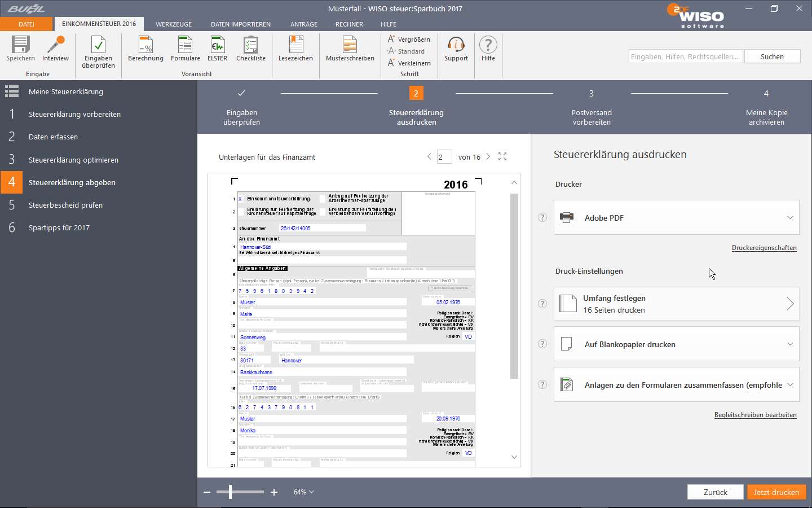Image resolution: width=812 pixels, height=508 pixels.
Task: Expand the Auf Blankopapier drucken dropdown
Action: click(790, 344)
